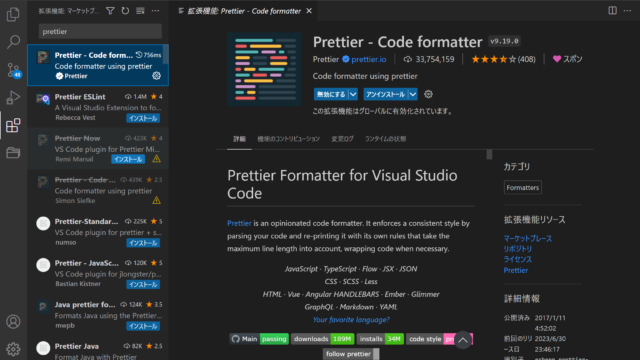The height and width of the screenshot is (360, 640).
Task: Click the prettier.io publisher link
Action: [x=369, y=59]
